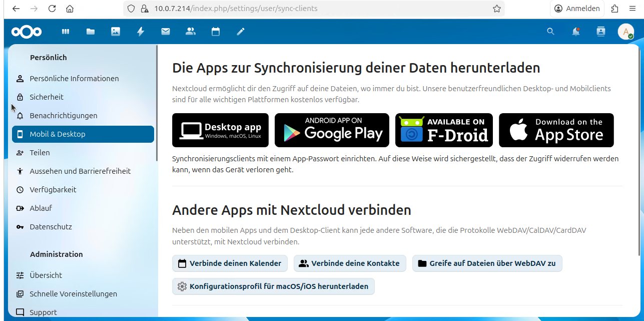Open browser extensions puzzle icon
Viewport: 644px width, 321px height.
click(615, 9)
